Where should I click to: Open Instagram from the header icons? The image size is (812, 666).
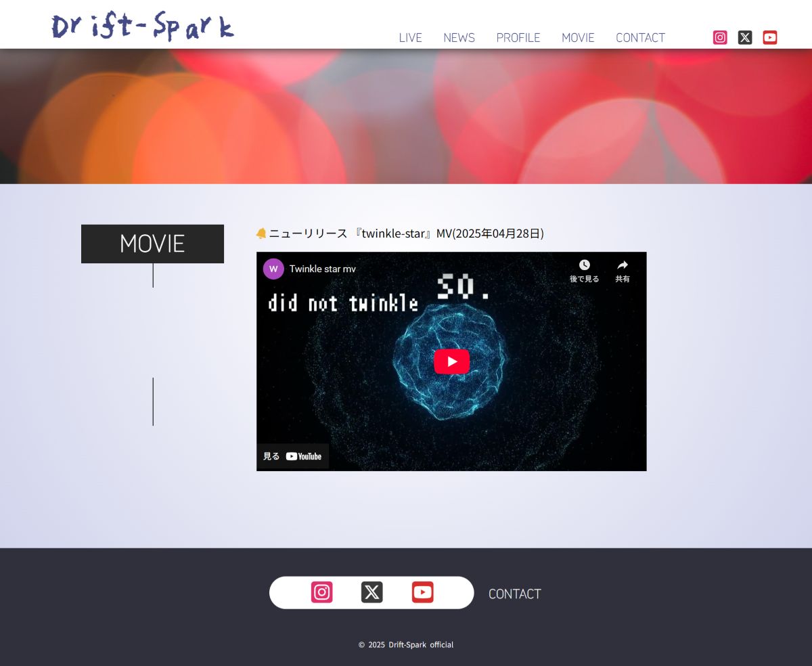(720, 38)
